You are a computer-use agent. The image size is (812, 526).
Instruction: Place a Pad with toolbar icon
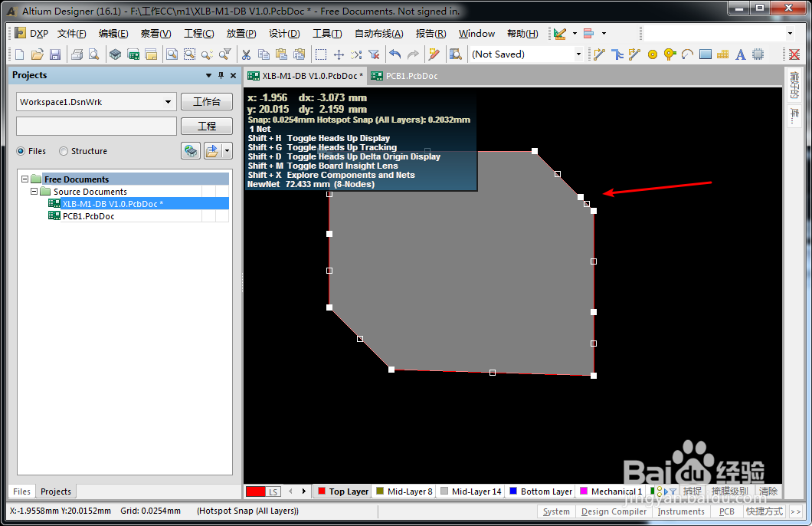click(653, 54)
